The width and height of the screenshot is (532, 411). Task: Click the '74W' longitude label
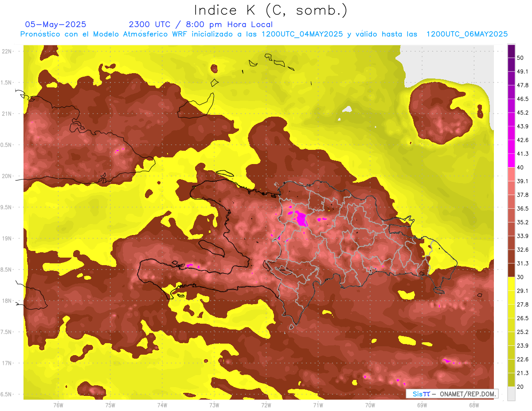[x=162, y=405]
